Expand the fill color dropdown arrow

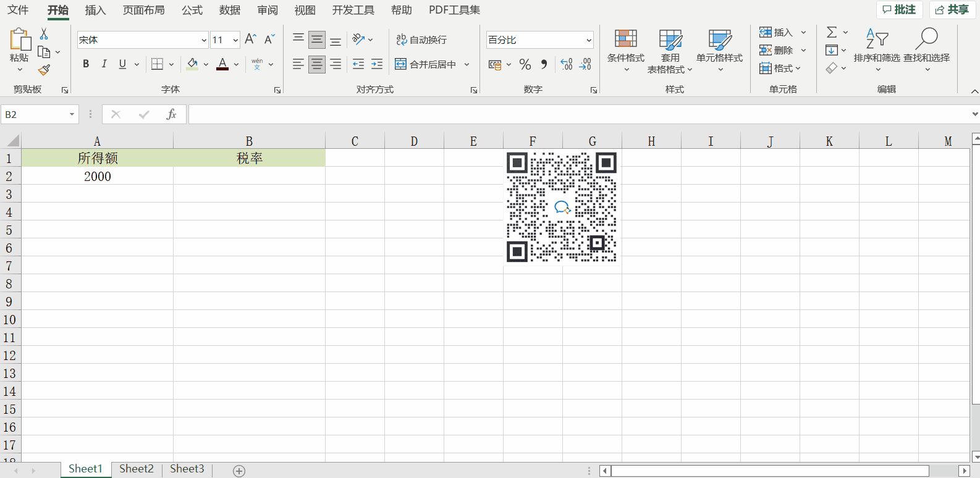point(206,64)
